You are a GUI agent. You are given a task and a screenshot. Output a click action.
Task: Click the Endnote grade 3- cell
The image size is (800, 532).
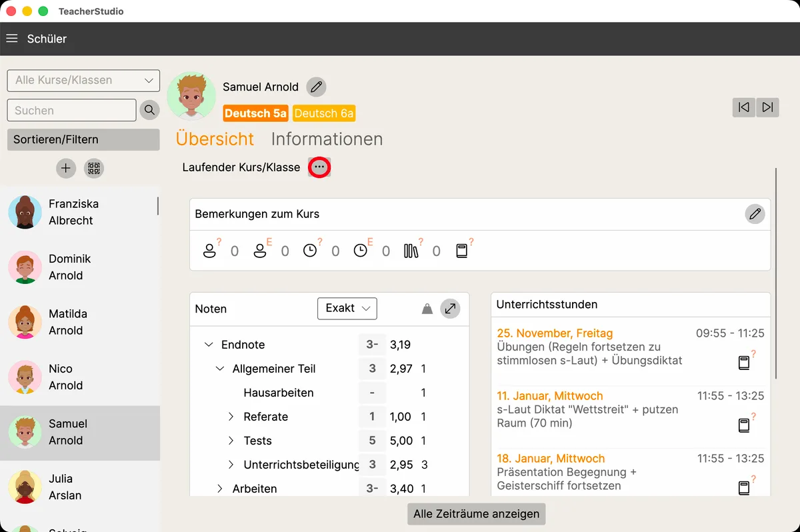click(x=372, y=345)
